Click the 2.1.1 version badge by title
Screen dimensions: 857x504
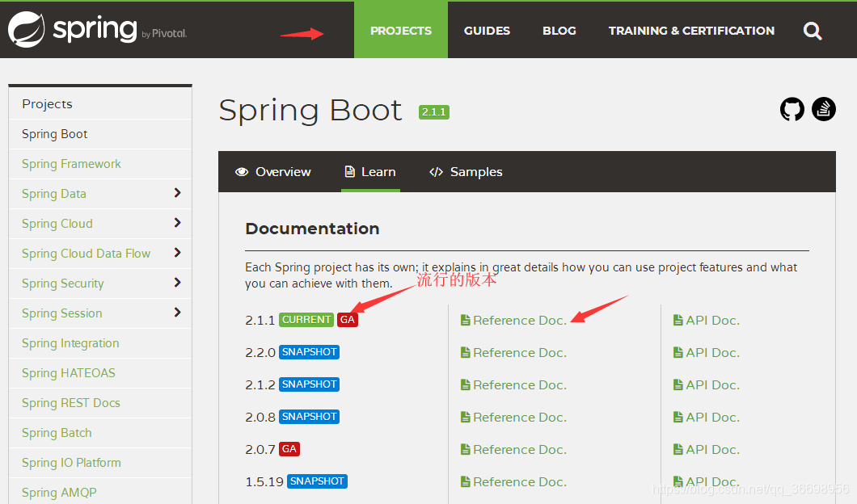point(434,112)
